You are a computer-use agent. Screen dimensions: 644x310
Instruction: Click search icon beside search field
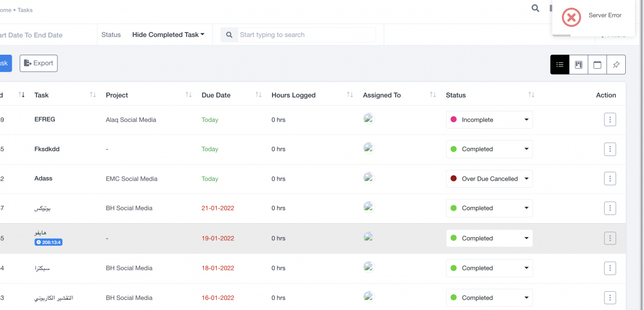coord(229,35)
